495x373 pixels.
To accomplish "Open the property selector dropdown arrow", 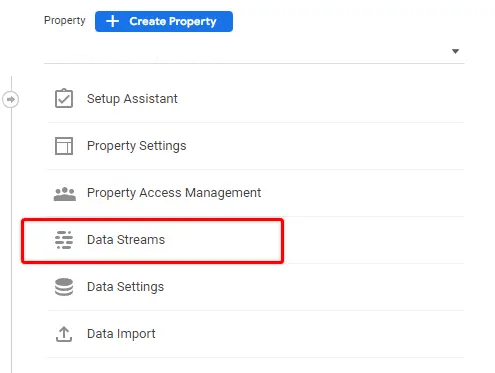I will (455, 51).
